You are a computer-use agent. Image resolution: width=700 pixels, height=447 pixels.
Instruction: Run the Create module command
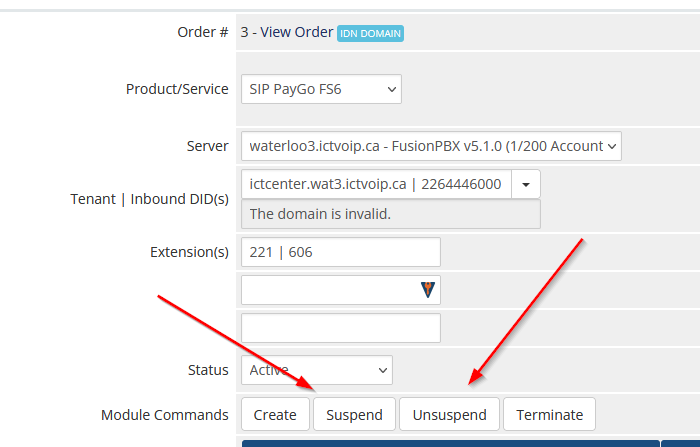(275, 414)
